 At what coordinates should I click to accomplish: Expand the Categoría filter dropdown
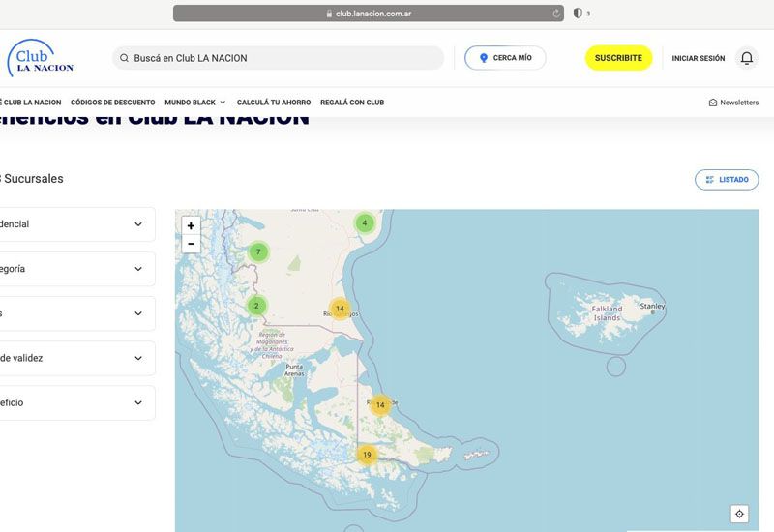pyautogui.click(x=76, y=269)
